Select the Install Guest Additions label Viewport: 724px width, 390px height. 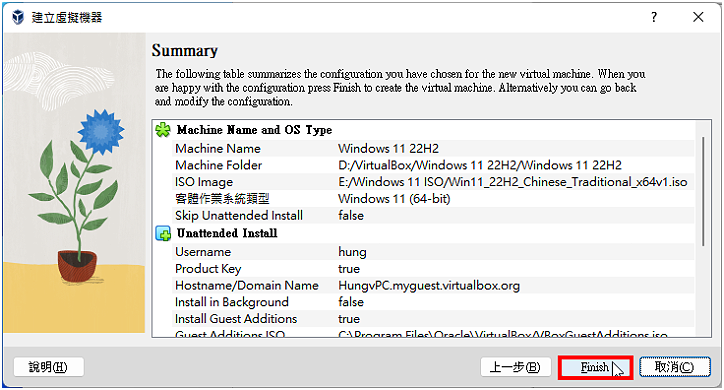coord(236,318)
